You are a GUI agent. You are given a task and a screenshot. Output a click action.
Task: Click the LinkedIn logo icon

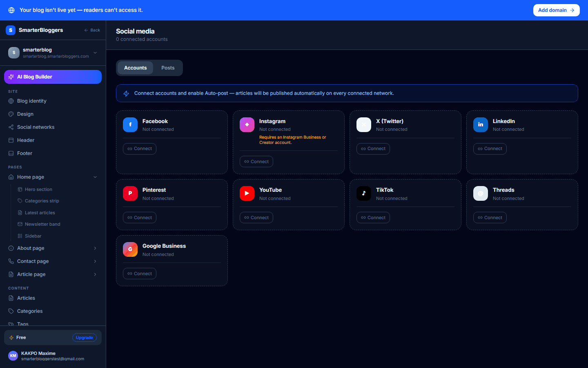(x=481, y=125)
